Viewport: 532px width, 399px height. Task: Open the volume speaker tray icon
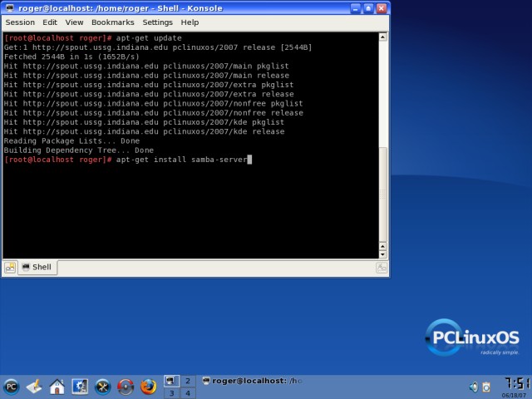click(474, 387)
